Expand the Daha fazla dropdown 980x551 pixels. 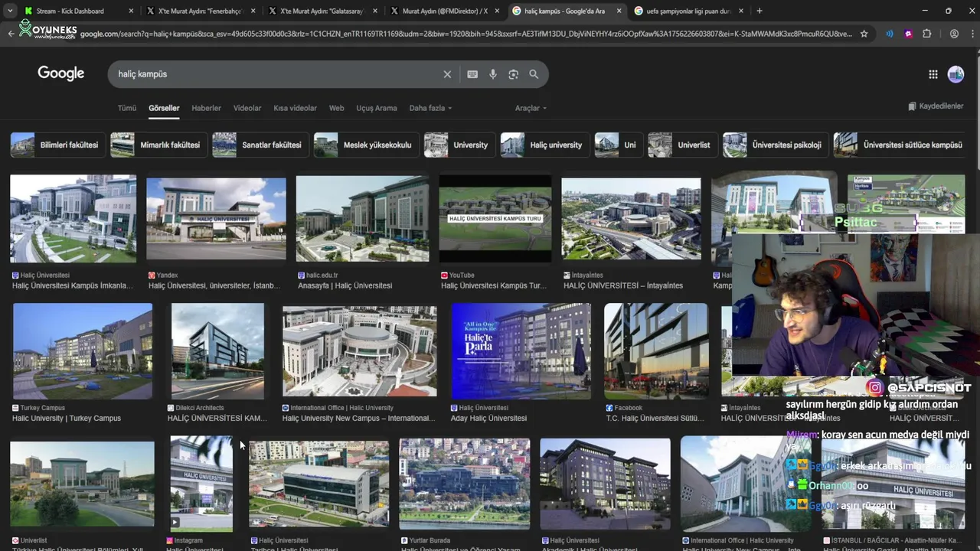pos(430,108)
